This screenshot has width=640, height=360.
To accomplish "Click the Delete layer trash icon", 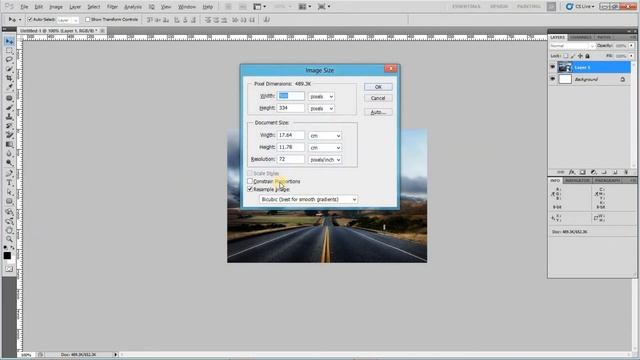I will click(626, 172).
